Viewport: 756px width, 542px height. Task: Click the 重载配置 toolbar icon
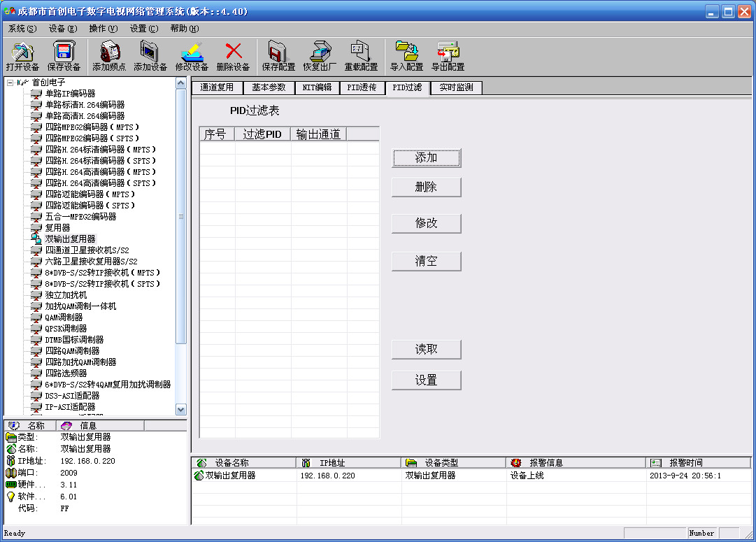(361, 52)
